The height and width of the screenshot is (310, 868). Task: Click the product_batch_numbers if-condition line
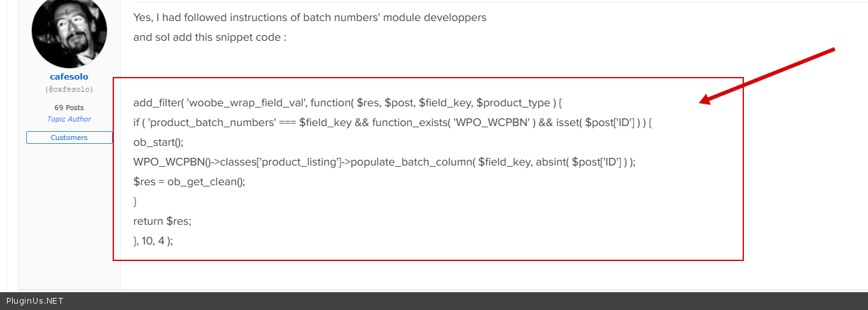pos(393,122)
